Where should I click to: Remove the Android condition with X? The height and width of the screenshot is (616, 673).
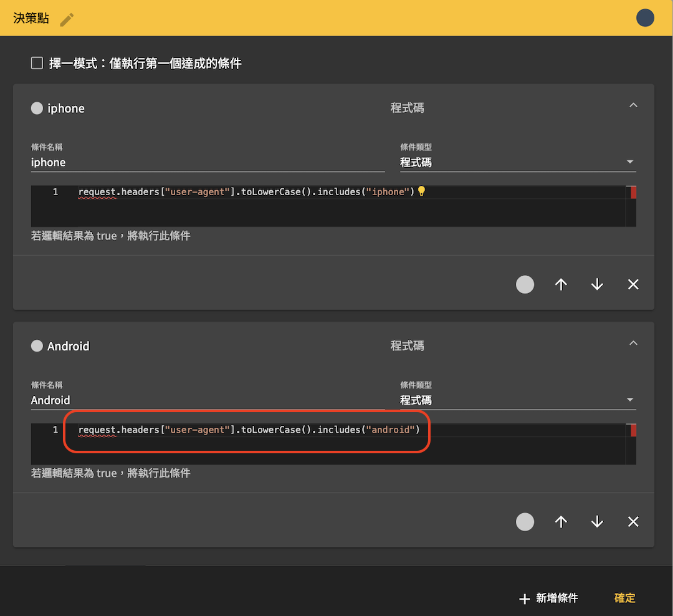(x=633, y=522)
